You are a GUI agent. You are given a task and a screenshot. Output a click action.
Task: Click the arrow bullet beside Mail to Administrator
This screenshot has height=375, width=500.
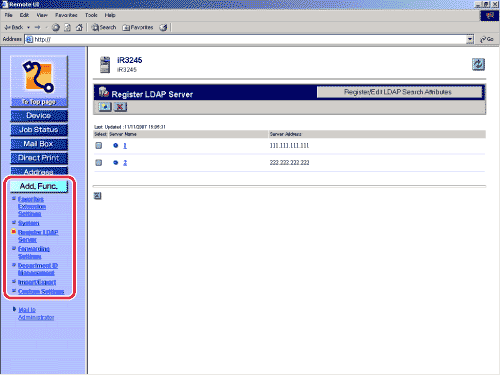pos(14,309)
